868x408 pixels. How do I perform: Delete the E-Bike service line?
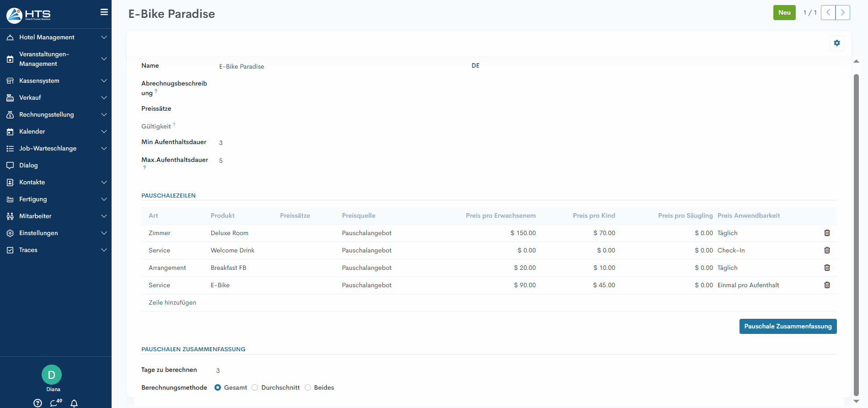pos(827,285)
